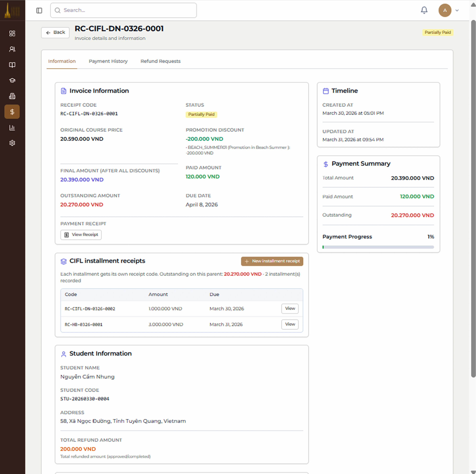Click updated at March 31, 2026 timestamp
Image resolution: width=476 pixels, height=474 pixels.
[x=353, y=140]
